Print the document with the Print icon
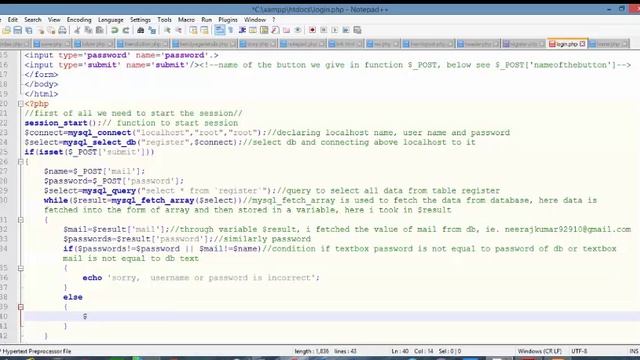The width and height of the screenshot is (640, 360). [x=62, y=30]
